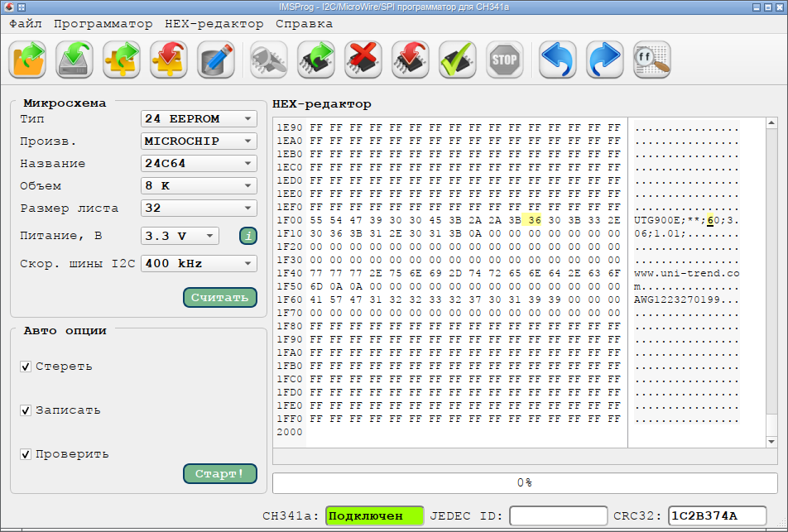Select highlighted hex byte 36 in row 1F00

535,220
